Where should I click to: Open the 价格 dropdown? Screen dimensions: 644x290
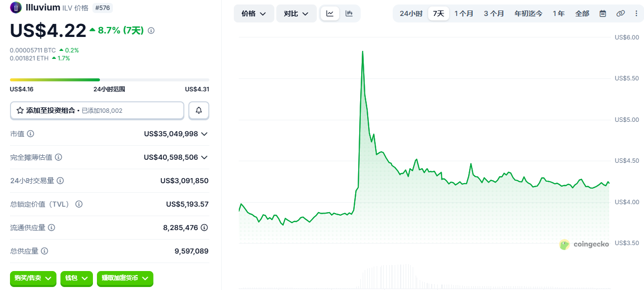pos(254,13)
